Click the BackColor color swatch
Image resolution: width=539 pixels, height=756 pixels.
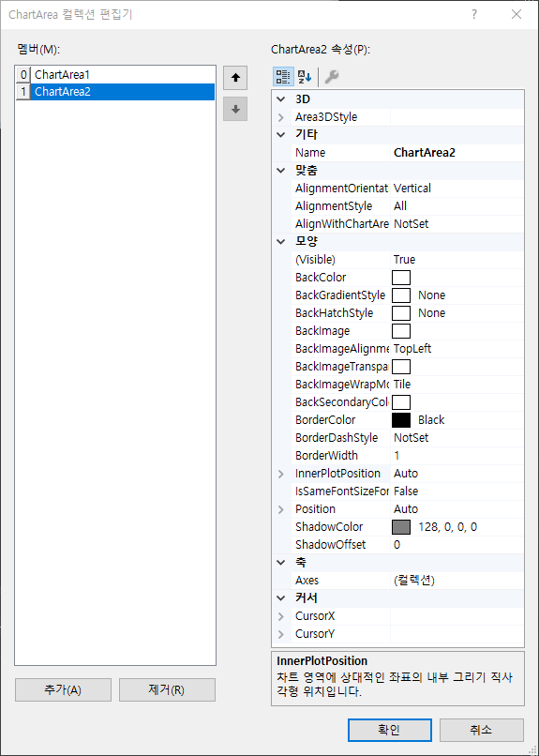(401, 278)
